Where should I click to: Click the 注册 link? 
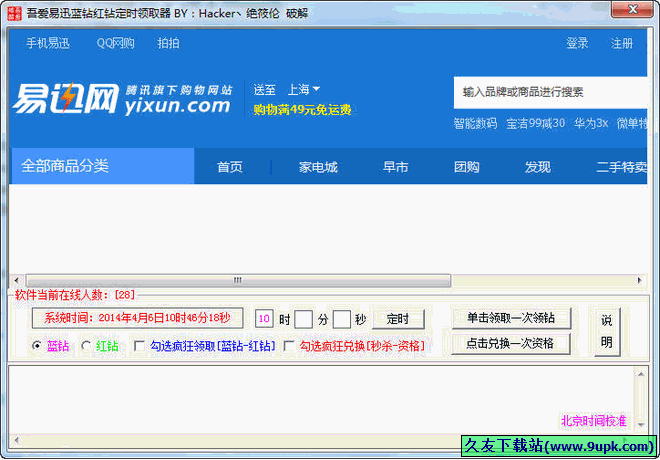tap(622, 43)
